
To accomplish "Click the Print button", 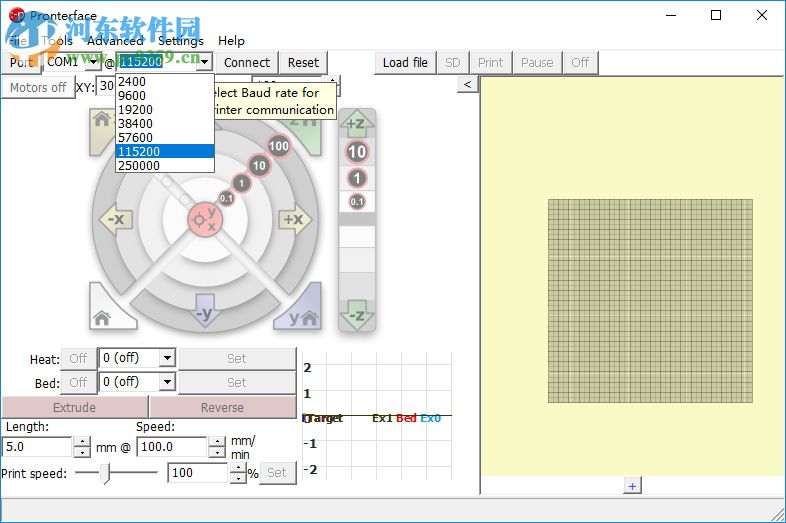I will [x=490, y=63].
